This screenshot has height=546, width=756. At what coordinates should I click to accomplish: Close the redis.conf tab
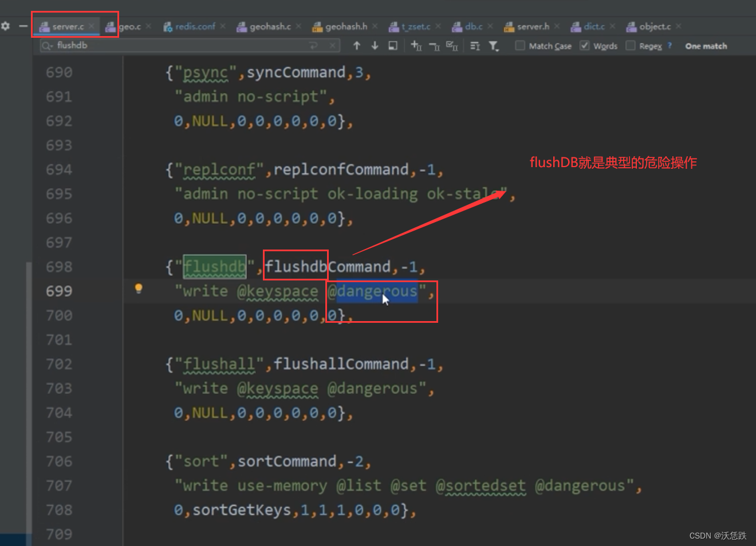223,26
